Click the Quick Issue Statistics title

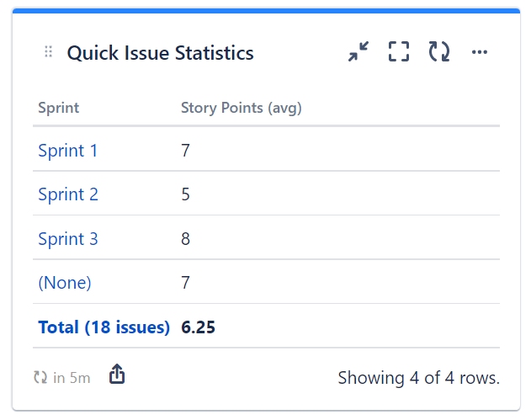point(160,53)
